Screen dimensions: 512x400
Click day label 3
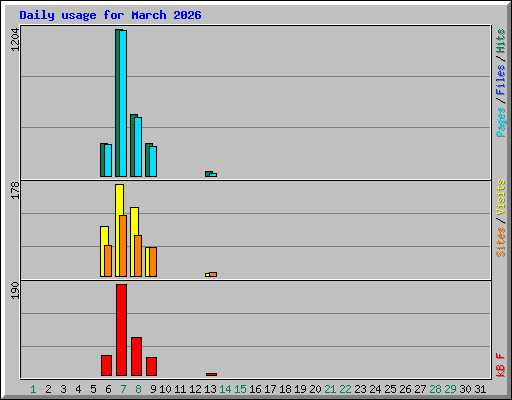[63, 389]
